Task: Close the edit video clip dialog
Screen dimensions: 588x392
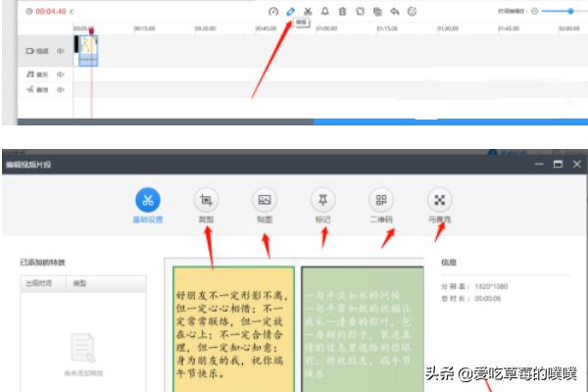Action: 577,165
